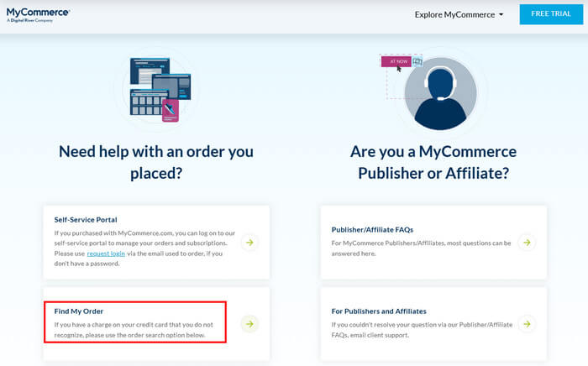Click the For Publishers and Affiliates heading
The image size is (588, 366).
click(379, 311)
